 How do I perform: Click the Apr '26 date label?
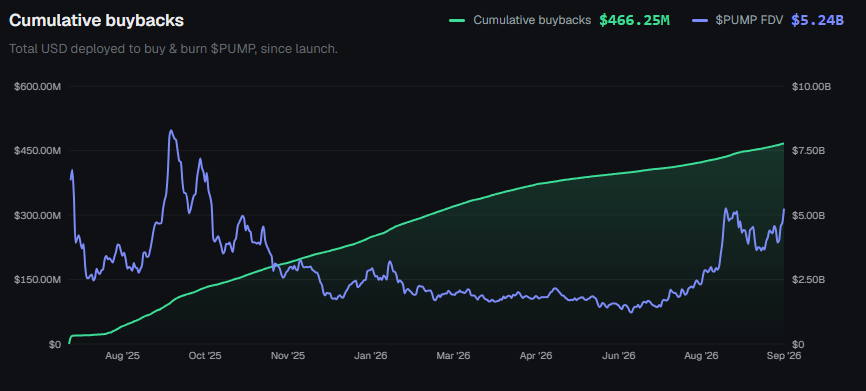(536, 356)
